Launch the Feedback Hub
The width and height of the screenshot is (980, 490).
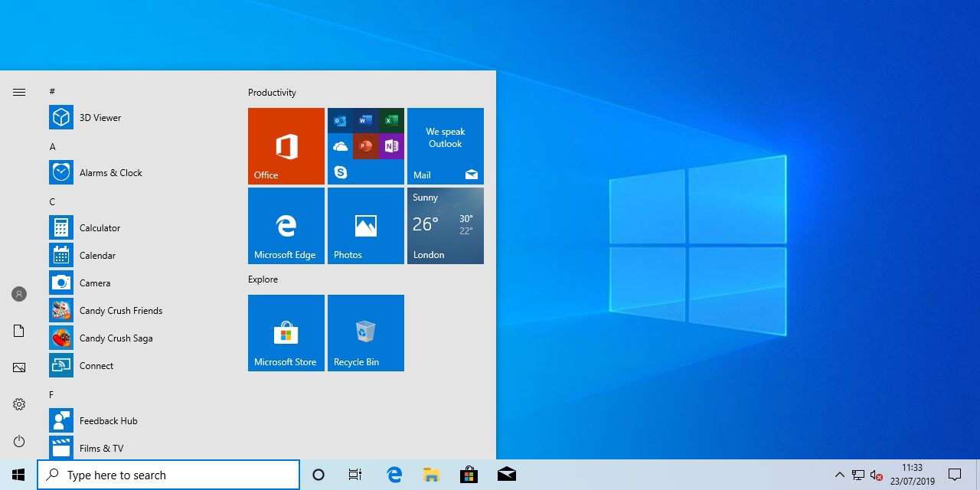click(x=107, y=420)
